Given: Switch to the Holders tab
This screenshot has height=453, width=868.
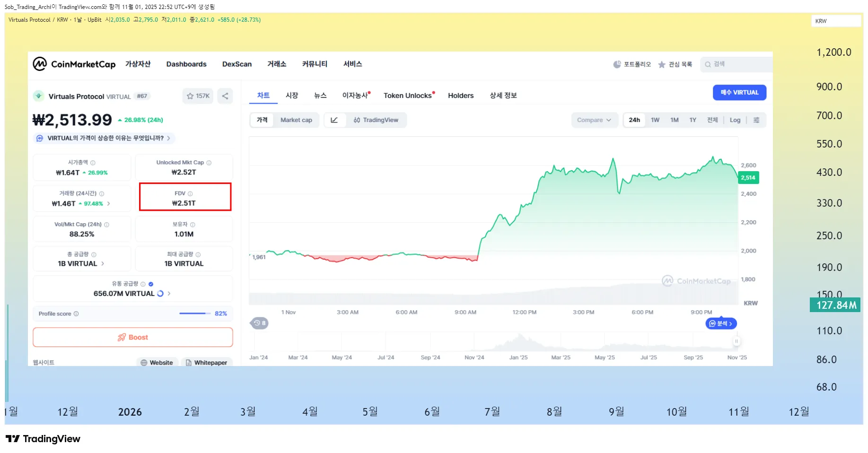Looking at the screenshot, I should (460, 96).
